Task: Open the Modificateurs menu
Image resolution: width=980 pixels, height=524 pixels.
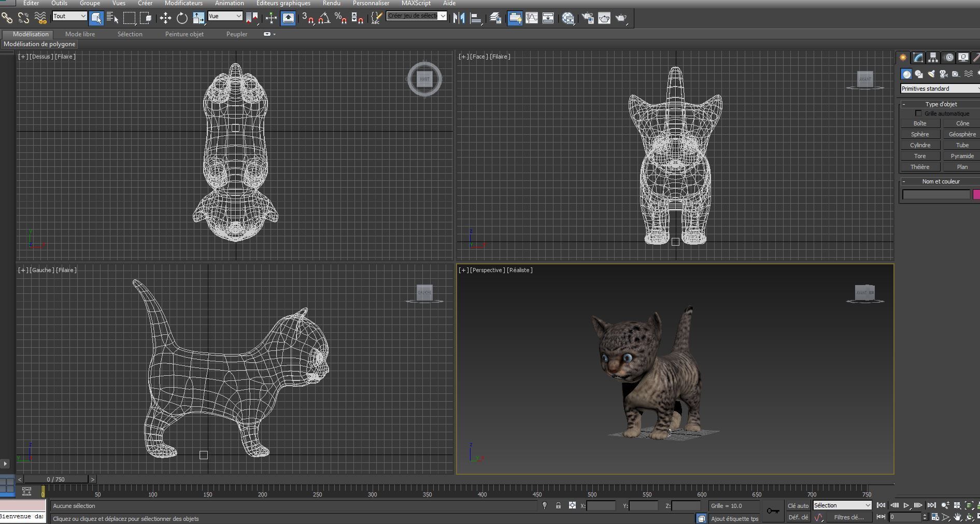Action: coord(183,3)
